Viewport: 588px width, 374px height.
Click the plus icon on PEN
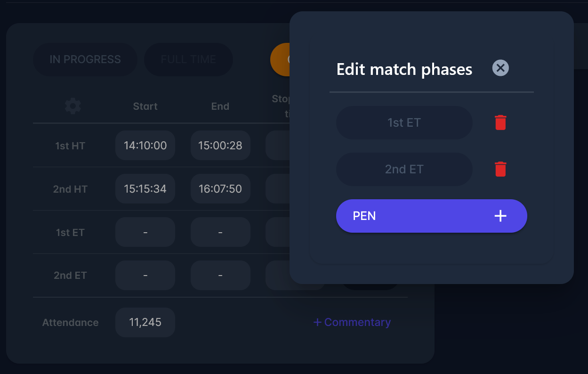500,216
